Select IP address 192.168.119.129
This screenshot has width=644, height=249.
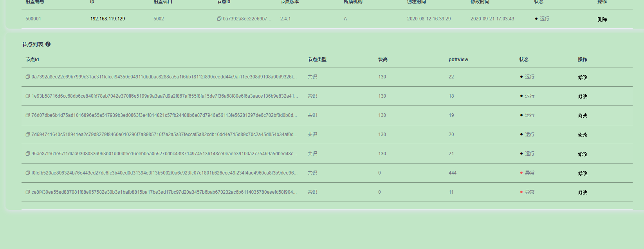click(108, 19)
